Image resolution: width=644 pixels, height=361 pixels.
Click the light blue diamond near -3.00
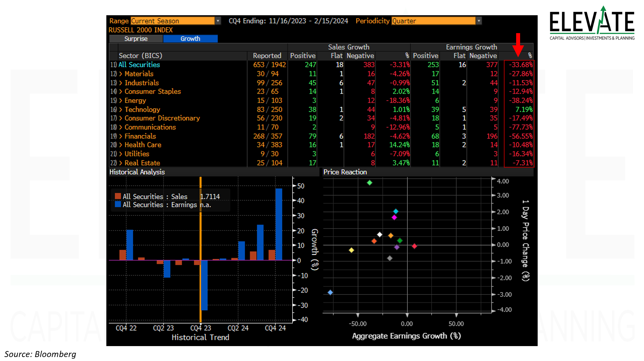(x=330, y=292)
